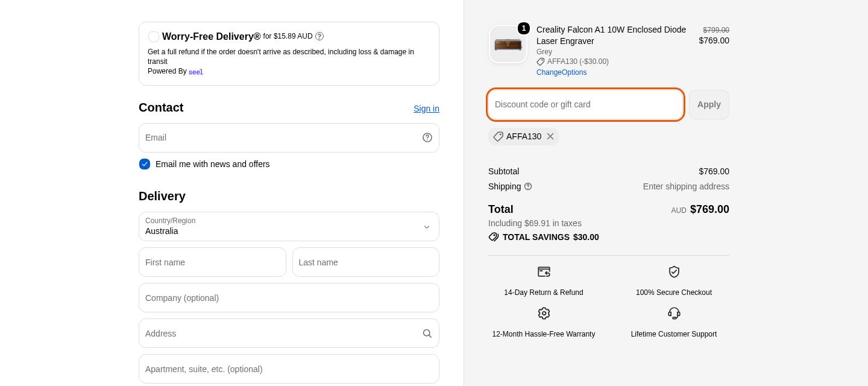Click the Total amount $769.00
Viewport: 868px width, 386px height.
(x=709, y=209)
